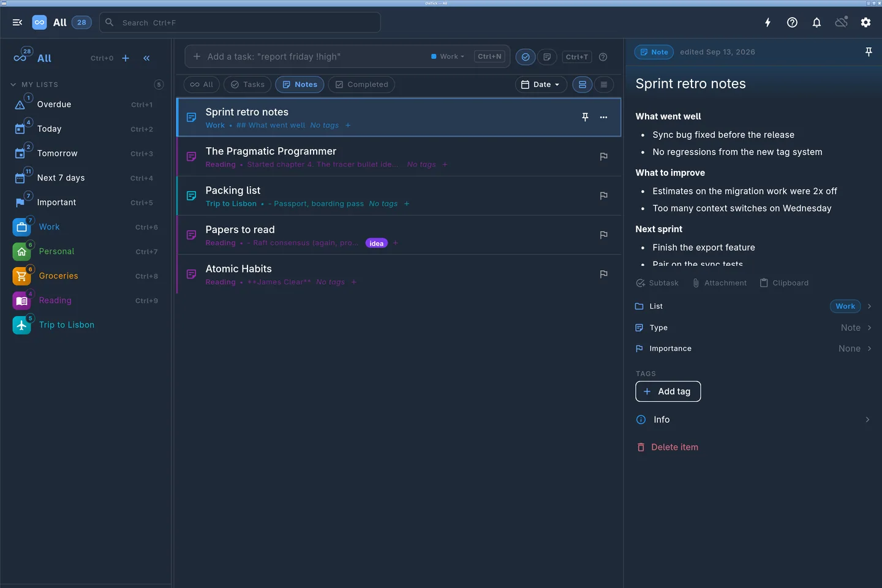The image size is (882, 588).
Task: Open settings gear icon
Action: coord(865,23)
